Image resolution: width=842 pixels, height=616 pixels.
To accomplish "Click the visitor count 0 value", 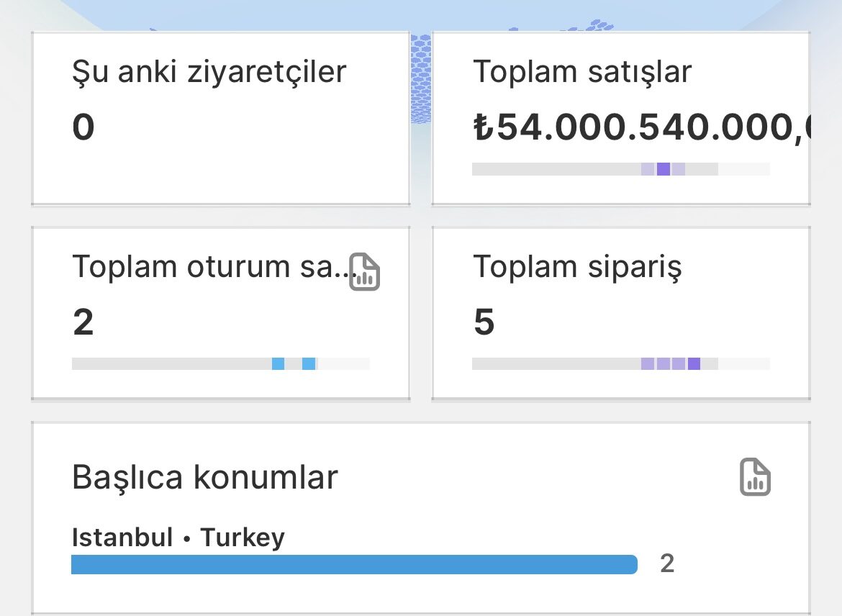I will click(x=83, y=127).
